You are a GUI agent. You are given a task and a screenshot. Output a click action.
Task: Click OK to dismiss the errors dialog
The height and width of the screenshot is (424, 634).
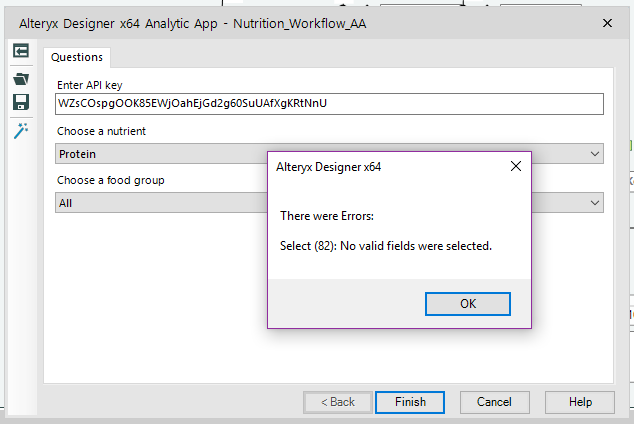[x=468, y=304]
